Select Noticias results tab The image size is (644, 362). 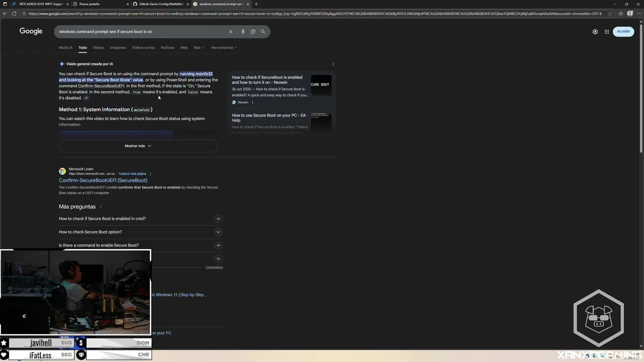coord(168,48)
